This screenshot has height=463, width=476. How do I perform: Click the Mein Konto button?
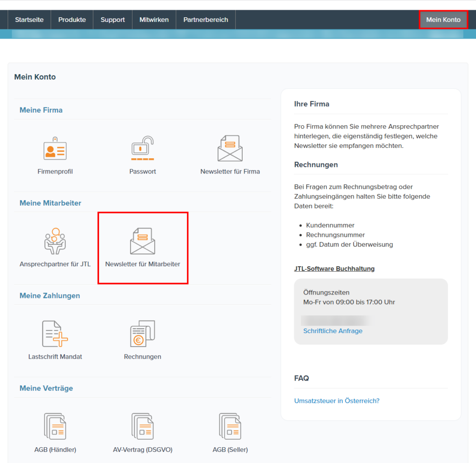click(443, 20)
